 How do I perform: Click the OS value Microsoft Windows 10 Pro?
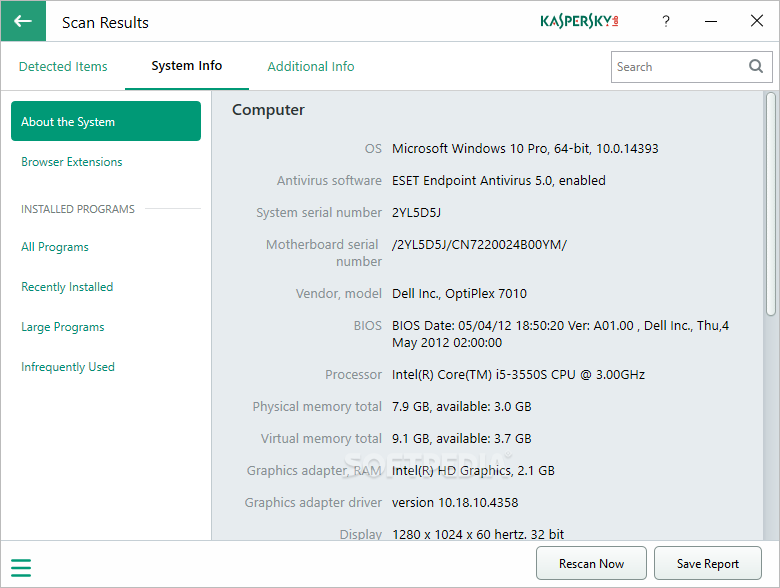(525, 149)
